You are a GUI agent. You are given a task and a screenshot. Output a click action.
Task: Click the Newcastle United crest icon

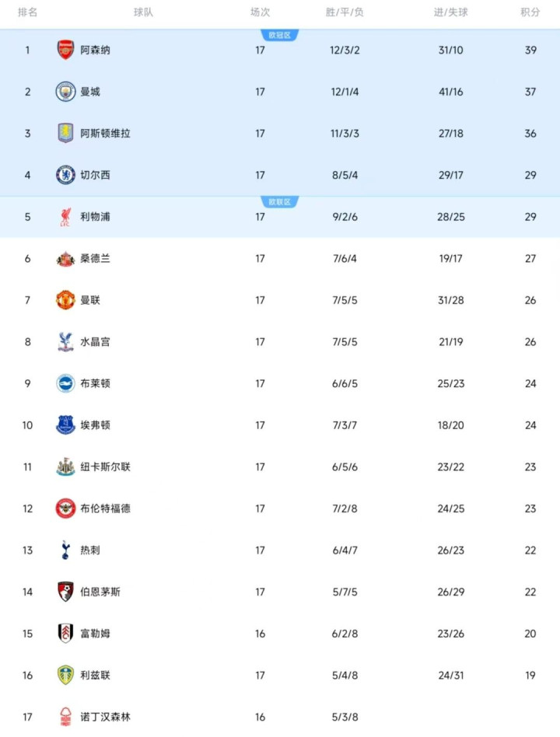(65, 466)
